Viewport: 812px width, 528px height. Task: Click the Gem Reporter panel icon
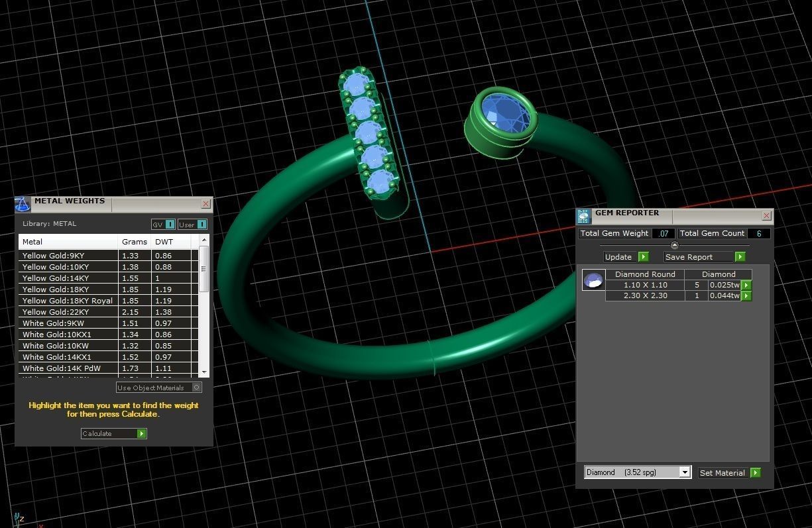[583, 216]
